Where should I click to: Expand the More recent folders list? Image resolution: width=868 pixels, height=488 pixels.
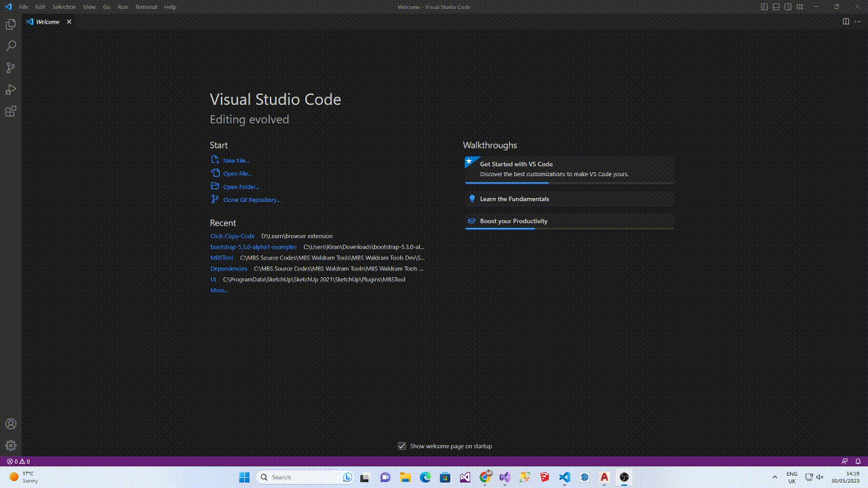click(219, 290)
